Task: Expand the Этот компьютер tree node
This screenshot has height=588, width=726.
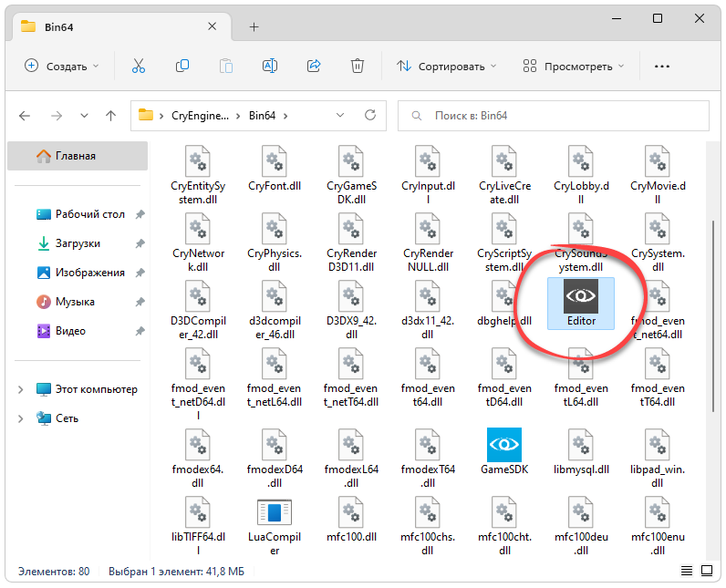Action: coord(21,389)
